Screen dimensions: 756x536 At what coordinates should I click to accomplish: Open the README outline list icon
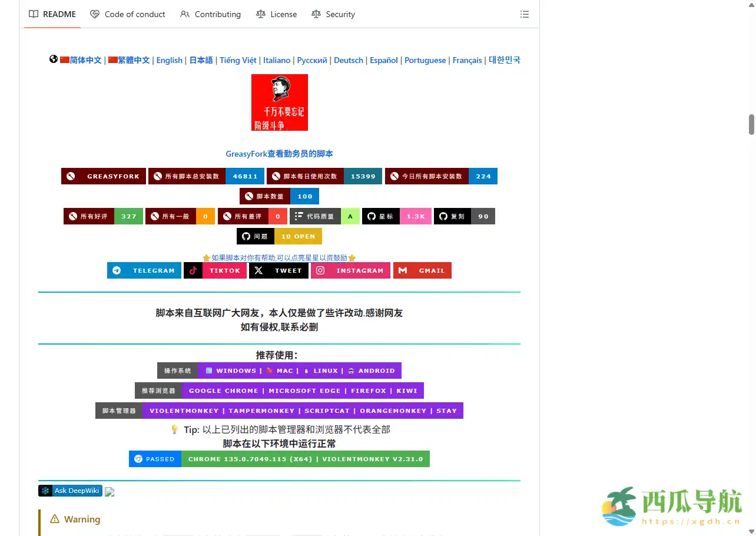[x=524, y=14]
